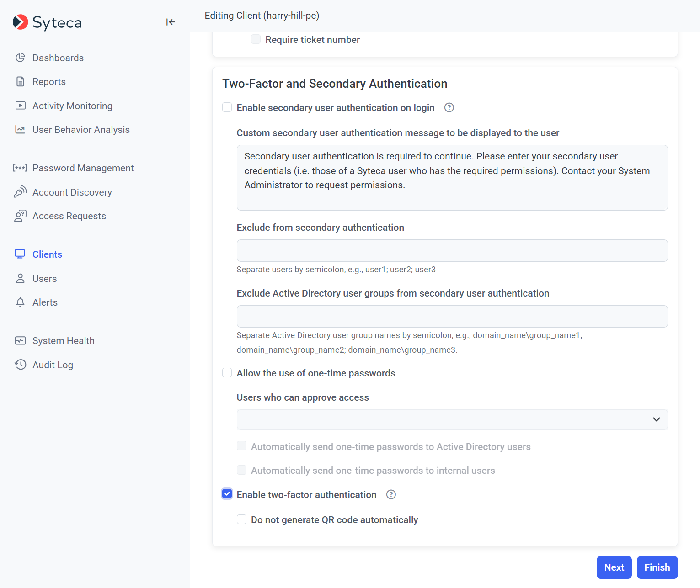Open the Password Management menu item

(x=83, y=168)
